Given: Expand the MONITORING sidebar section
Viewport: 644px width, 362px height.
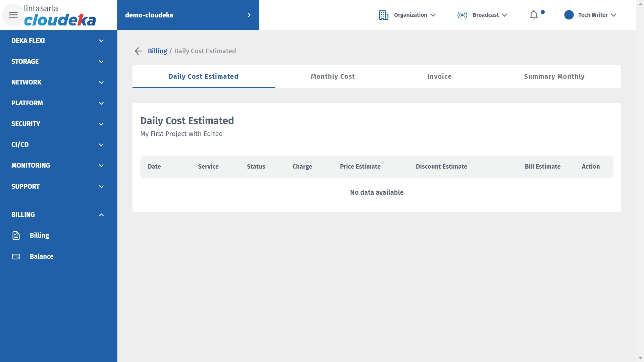Looking at the screenshot, I should pyautogui.click(x=58, y=165).
